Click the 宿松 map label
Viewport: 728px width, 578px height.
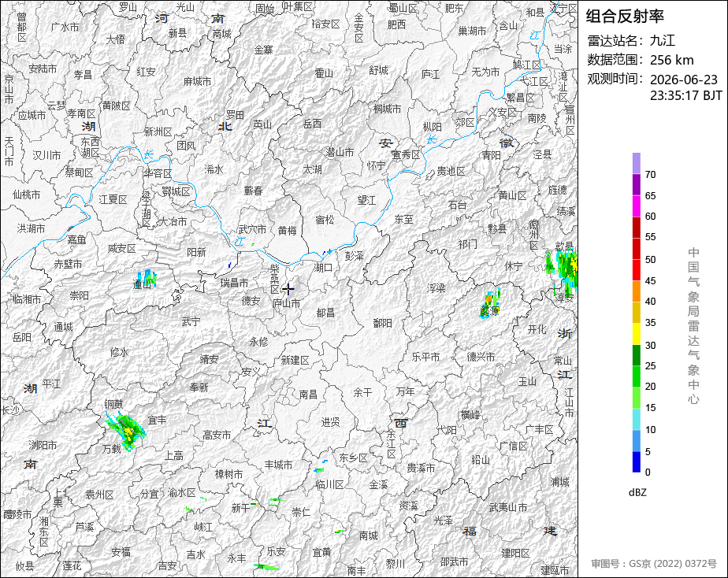coord(325,220)
